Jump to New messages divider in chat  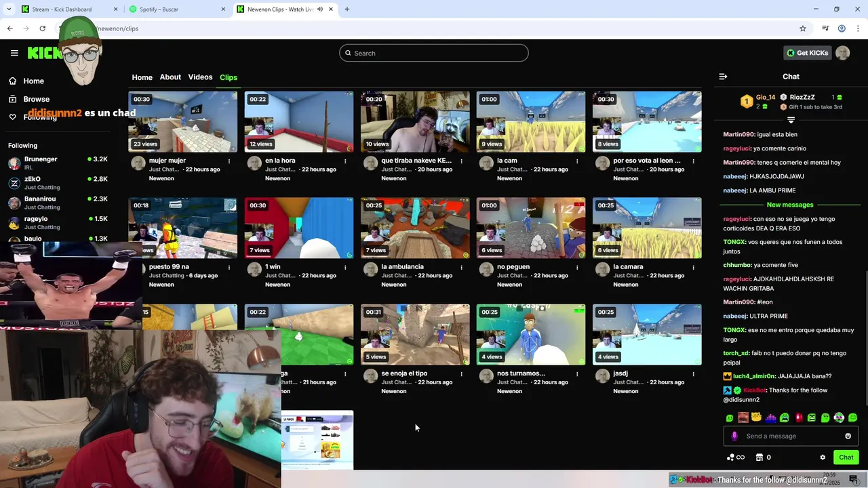(x=790, y=205)
